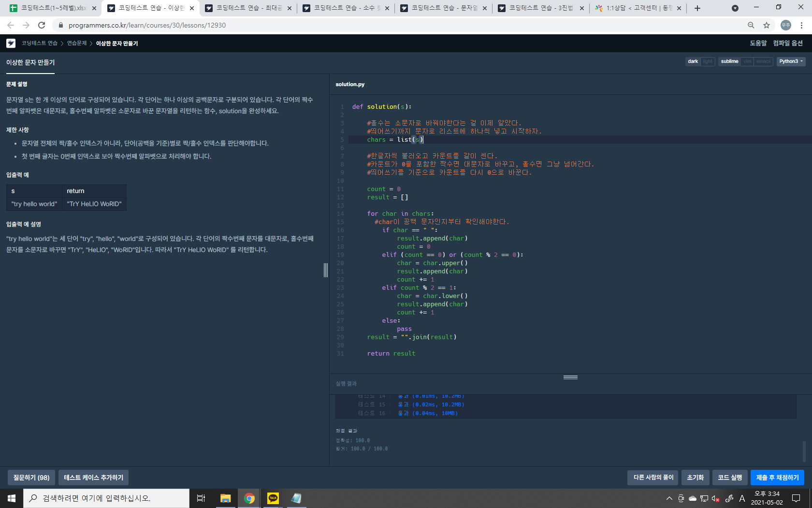Open the Chrome three-dot menu

801,25
